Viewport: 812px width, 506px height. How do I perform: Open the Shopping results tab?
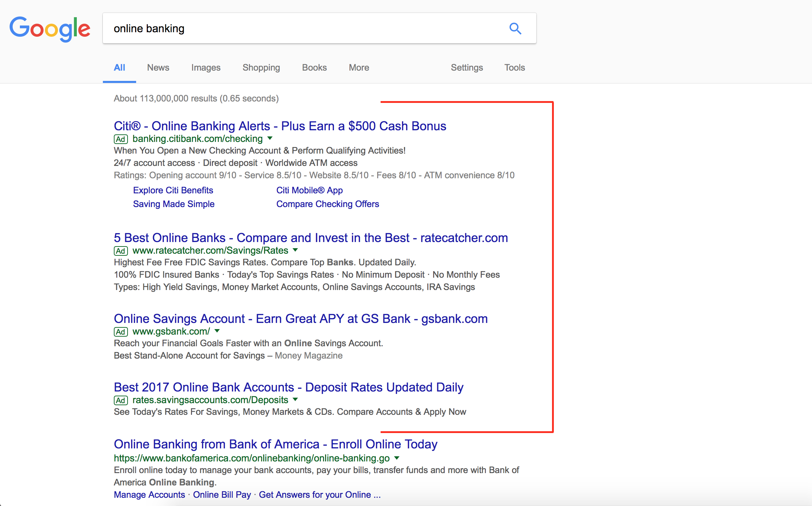tap(261, 68)
